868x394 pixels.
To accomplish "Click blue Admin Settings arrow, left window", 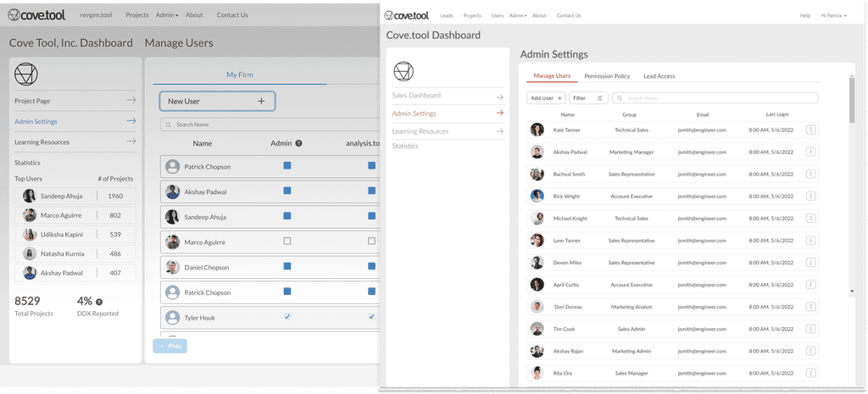I will (131, 120).
